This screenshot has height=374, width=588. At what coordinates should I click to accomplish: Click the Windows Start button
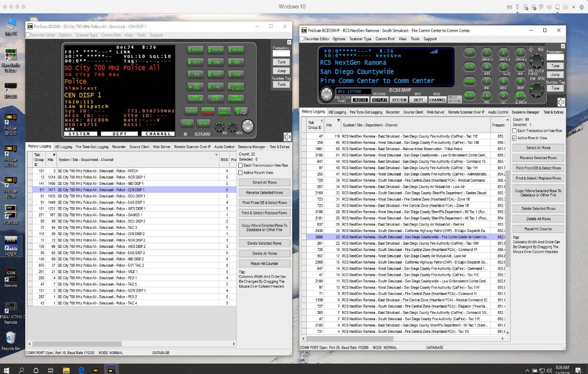7,370
